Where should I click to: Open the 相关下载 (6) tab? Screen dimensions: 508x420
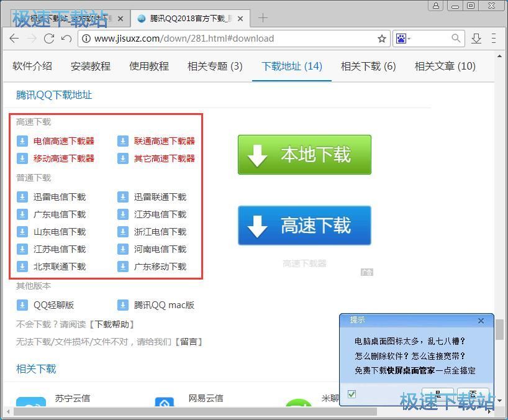pyautogui.click(x=368, y=66)
